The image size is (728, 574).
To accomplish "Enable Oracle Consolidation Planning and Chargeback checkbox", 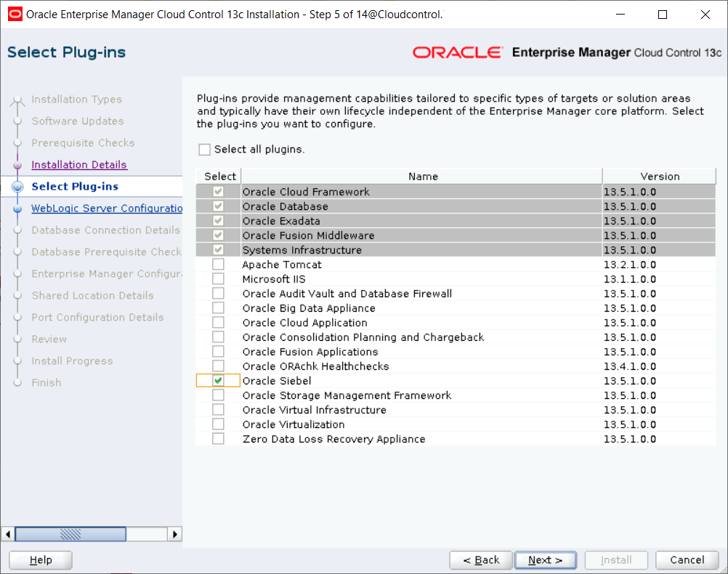I will (218, 337).
